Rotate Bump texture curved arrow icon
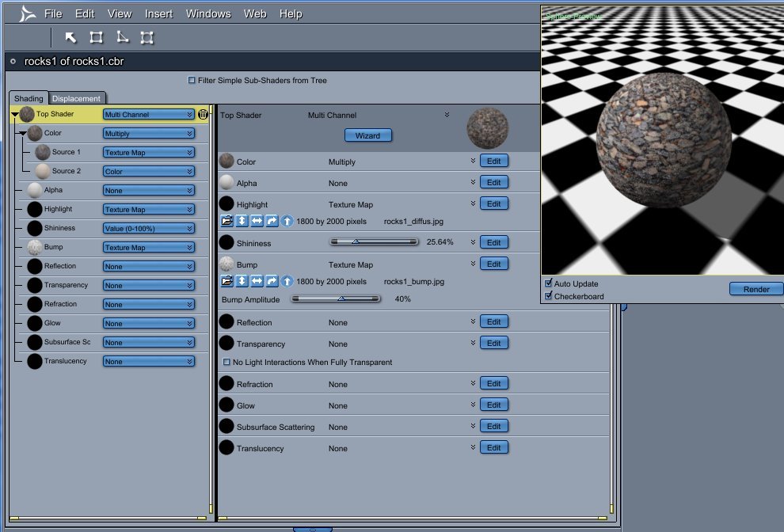The image size is (784, 532). [x=272, y=281]
